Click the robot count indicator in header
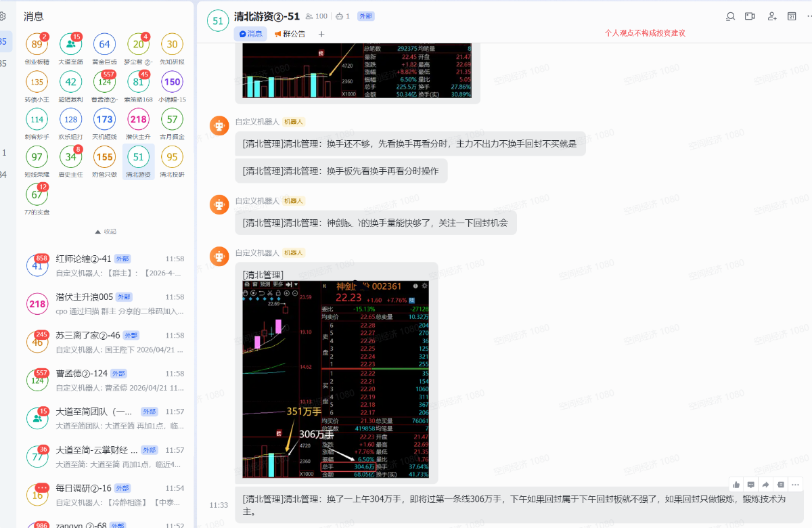The height and width of the screenshot is (528, 812). (x=343, y=16)
